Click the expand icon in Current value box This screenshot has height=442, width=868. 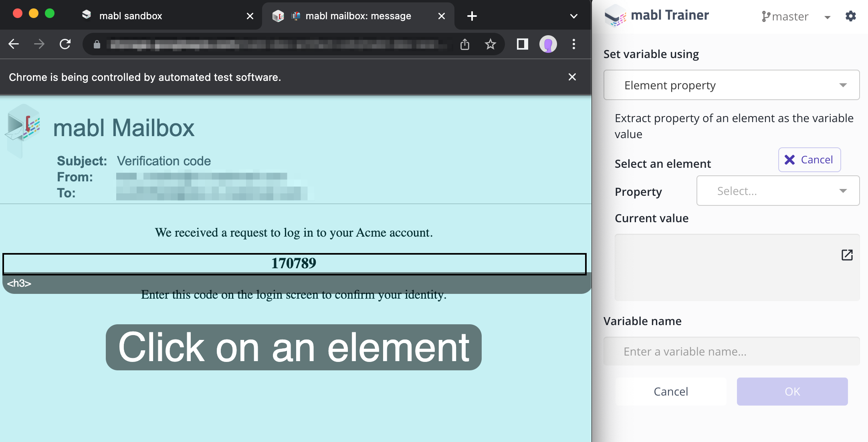click(x=847, y=255)
